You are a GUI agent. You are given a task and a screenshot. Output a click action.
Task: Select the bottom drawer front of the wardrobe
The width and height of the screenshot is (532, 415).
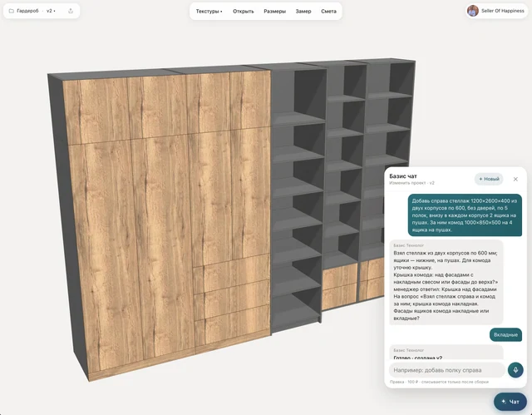[233, 326]
